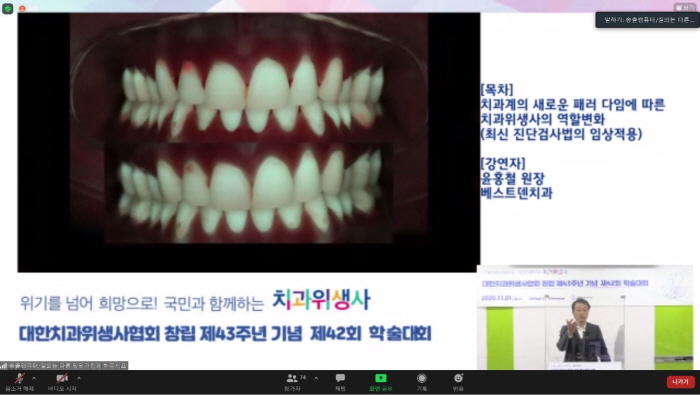Viewport: 700px width, 395px height.
Task: Expand video options arrow beside camera
Action: click(x=79, y=378)
